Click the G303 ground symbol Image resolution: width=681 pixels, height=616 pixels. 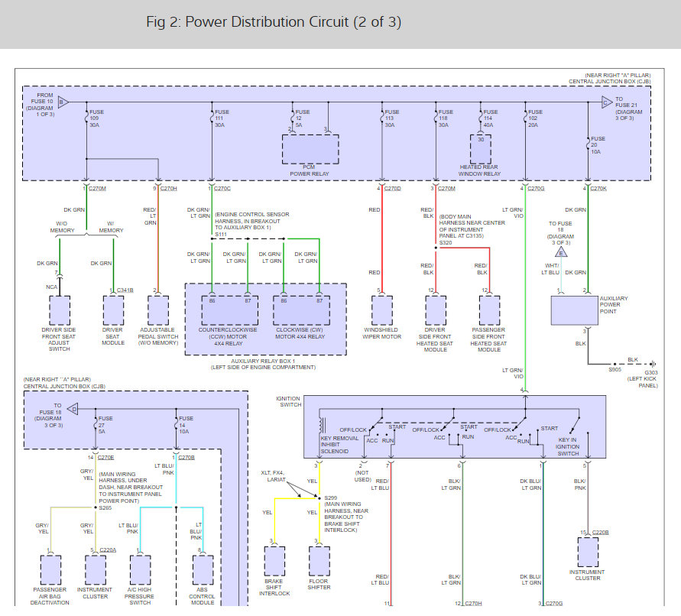tap(653, 364)
